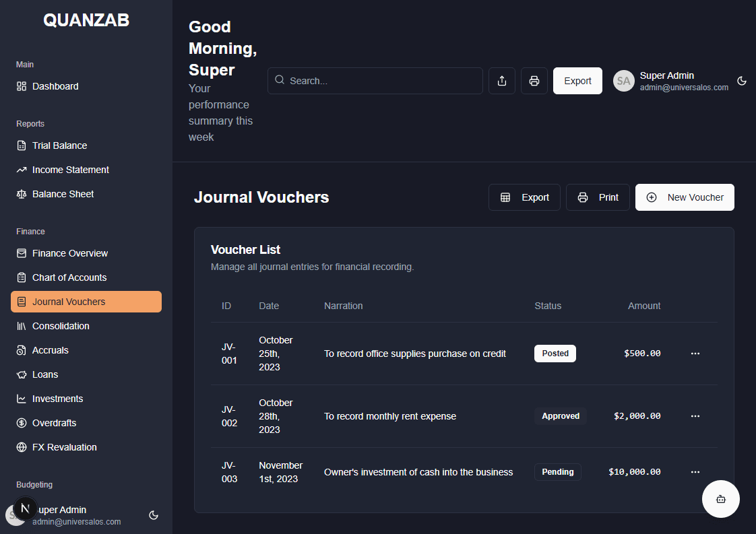Screen dimensions: 756x534
Task: Select Journal Vouchers menu item
Action: tap(86, 302)
